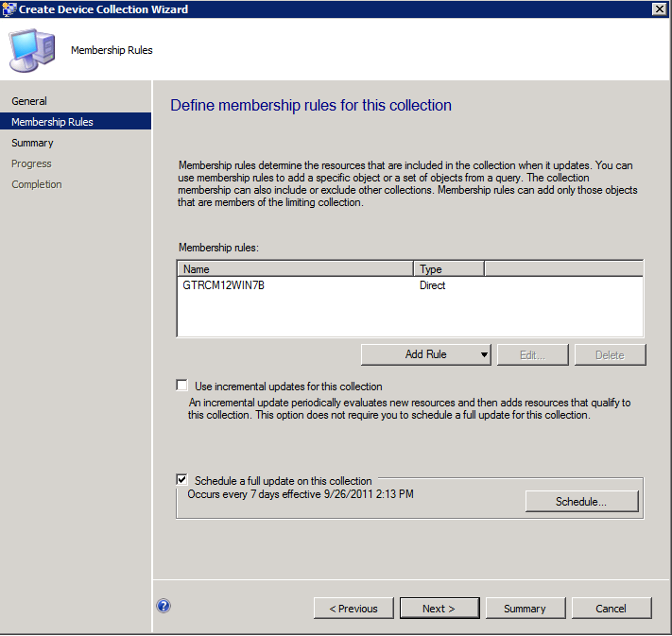Sort by the Type column header

click(x=449, y=269)
